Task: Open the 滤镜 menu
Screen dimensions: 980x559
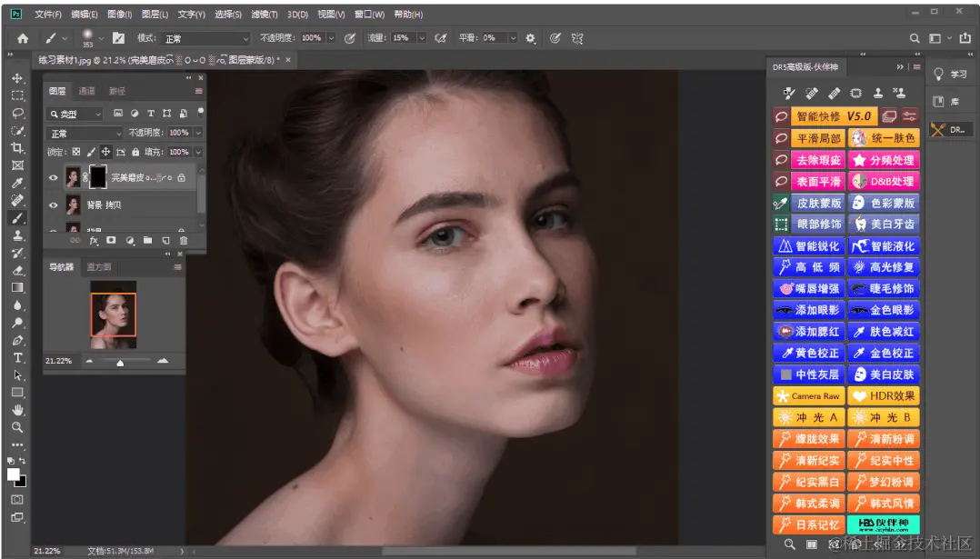Action: tap(263, 15)
